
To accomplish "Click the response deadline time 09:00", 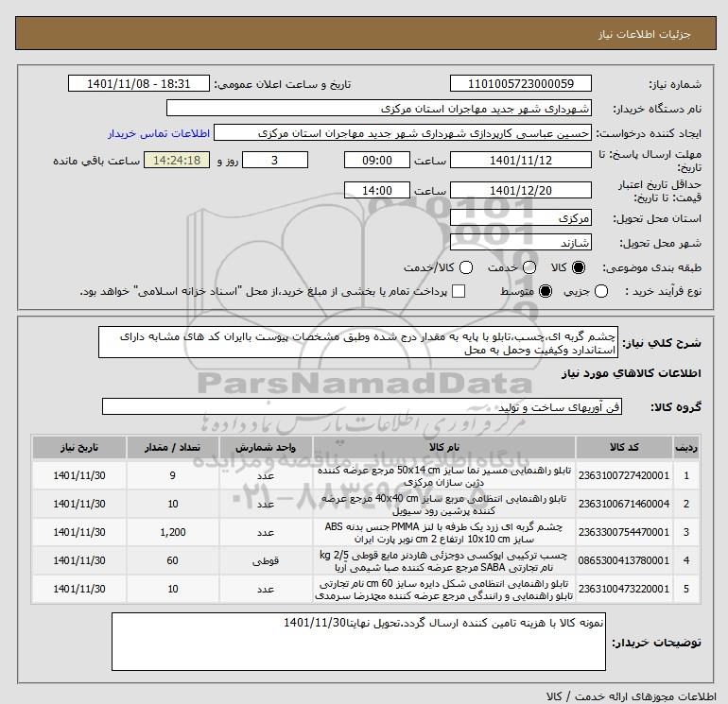I will (377, 160).
